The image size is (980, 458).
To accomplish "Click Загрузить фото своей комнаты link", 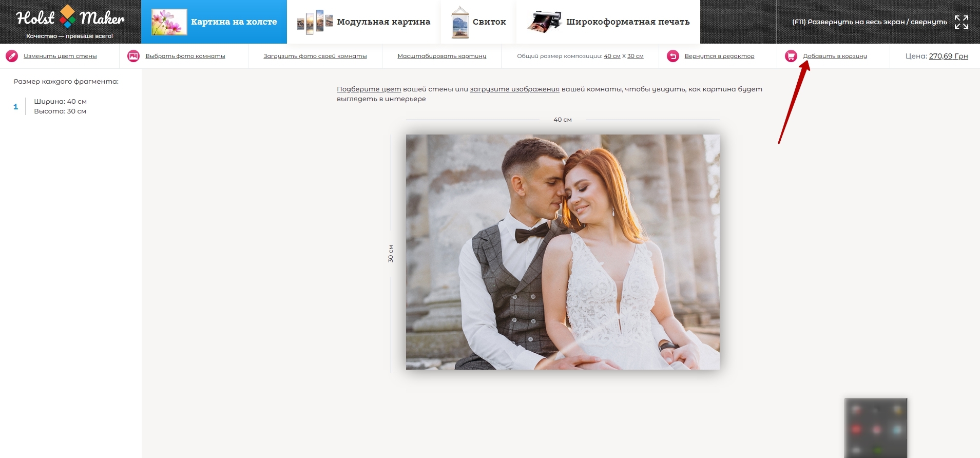I will pos(315,56).
